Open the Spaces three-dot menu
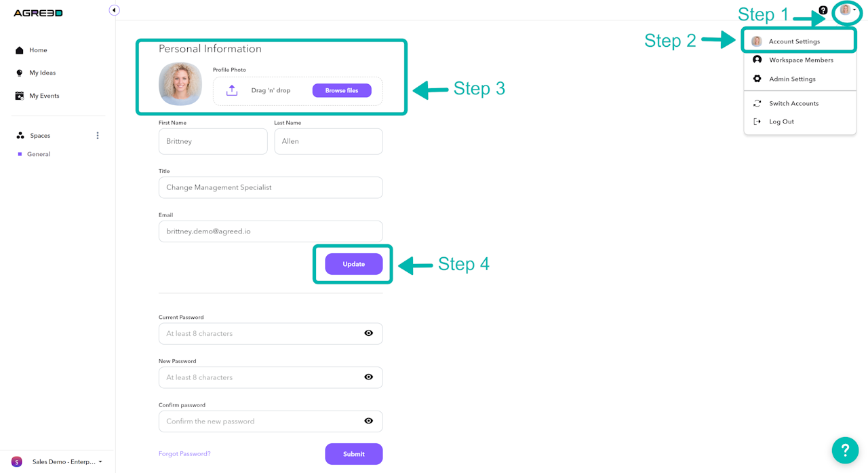868x473 pixels. click(98, 136)
